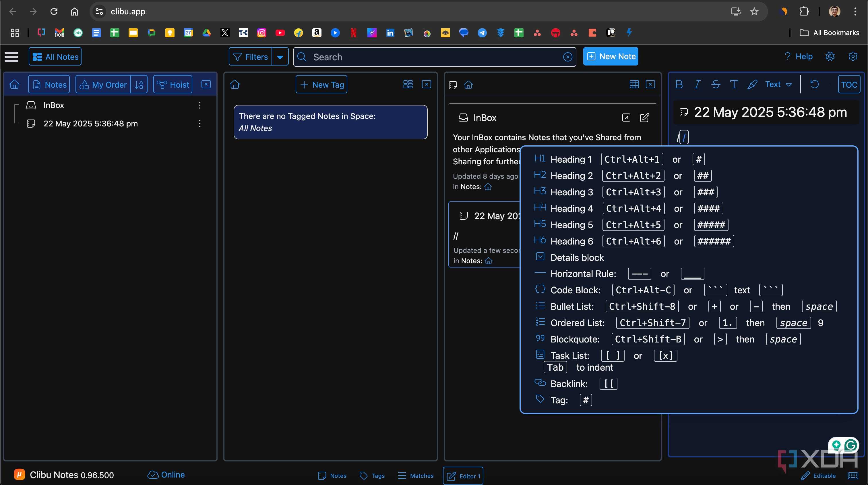Add a New Tag
The height and width of the screenshot is (485, 868).
click(x=321, y=84)
